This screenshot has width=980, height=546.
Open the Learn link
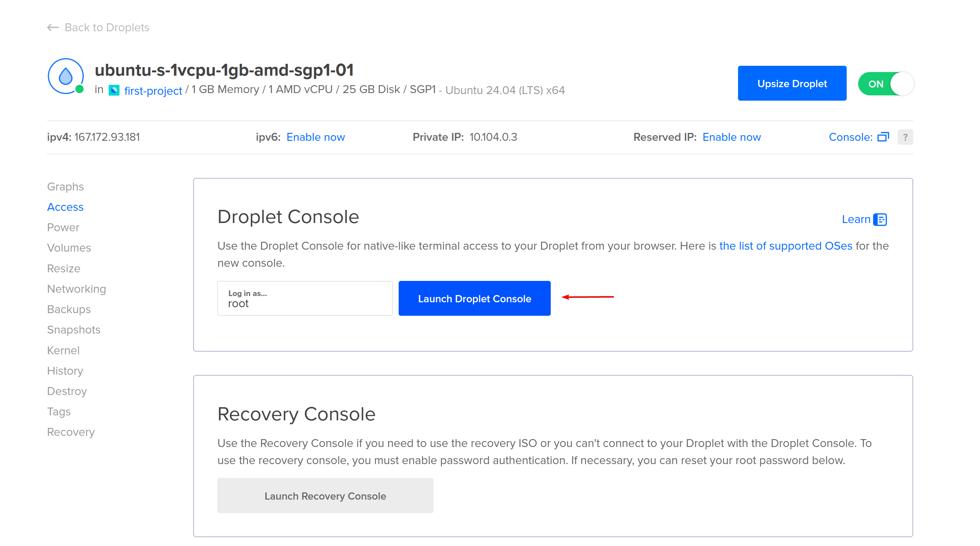tap(856, 219)
